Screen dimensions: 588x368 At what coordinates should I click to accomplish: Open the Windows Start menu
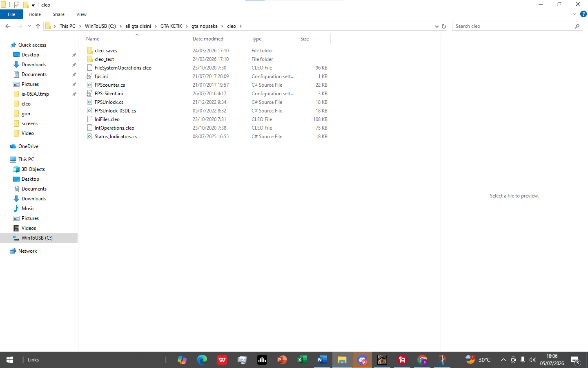coord(10,360)
